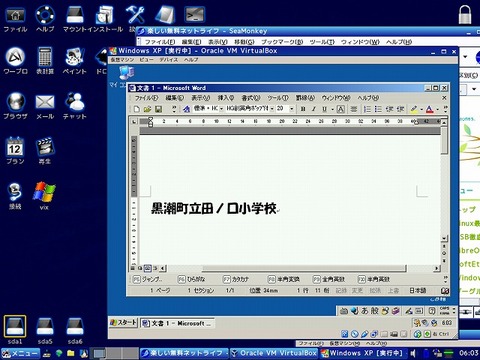Viewport: 480px width, 360px height.
Task: Click the IME pad icon on language bar
Action: [409, 311]
